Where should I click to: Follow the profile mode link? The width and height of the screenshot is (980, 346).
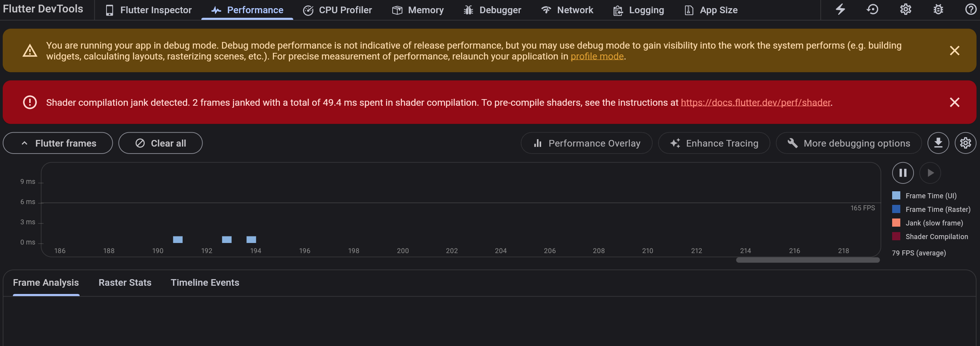[597, 56]
